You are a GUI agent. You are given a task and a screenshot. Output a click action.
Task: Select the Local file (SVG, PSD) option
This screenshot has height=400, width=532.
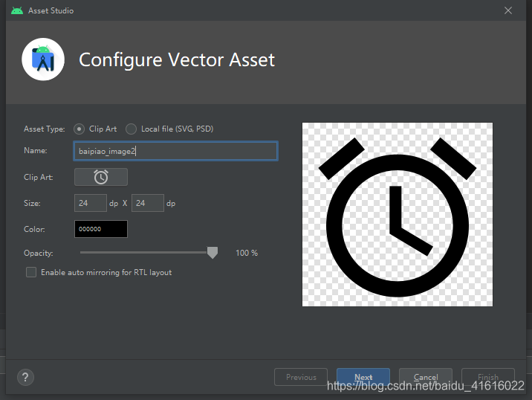[131, 129]
